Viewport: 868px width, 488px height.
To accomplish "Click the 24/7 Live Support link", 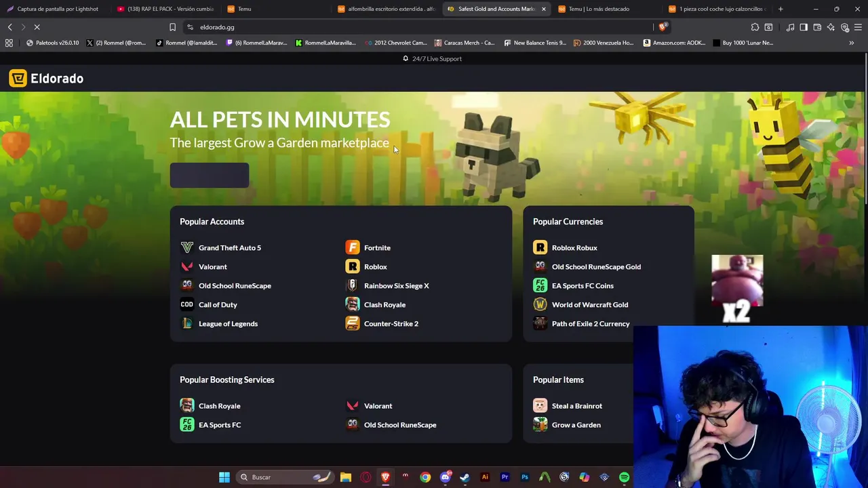I will pos(432,59).
